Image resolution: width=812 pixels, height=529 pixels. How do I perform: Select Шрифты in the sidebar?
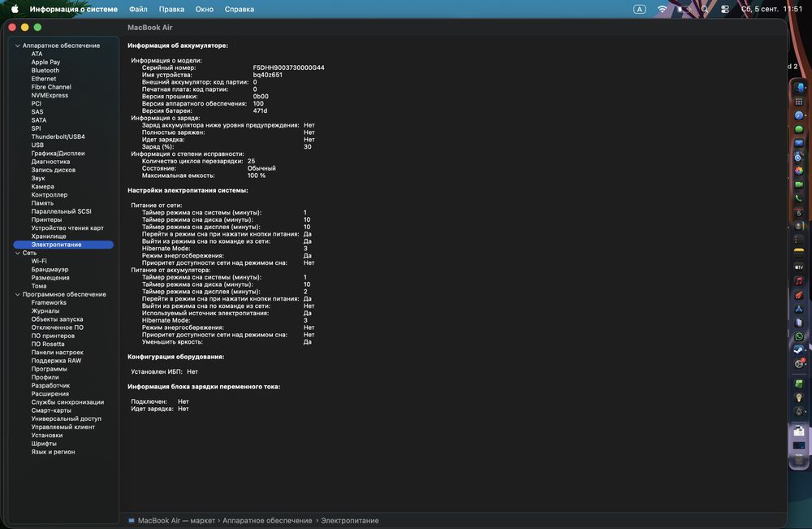tap(44, 444)
